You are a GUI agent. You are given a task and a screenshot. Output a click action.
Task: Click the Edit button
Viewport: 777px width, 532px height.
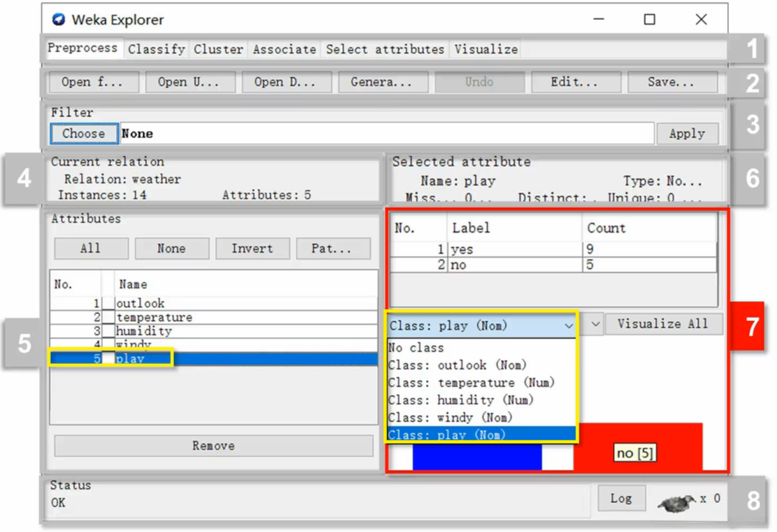pyautogui.click(x=576, y=82)
